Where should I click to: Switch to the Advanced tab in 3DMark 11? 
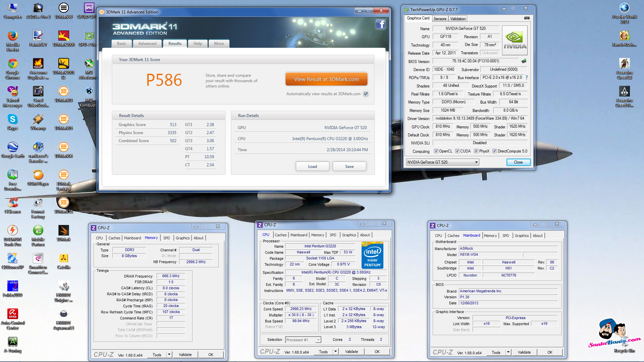pos(147,44)
